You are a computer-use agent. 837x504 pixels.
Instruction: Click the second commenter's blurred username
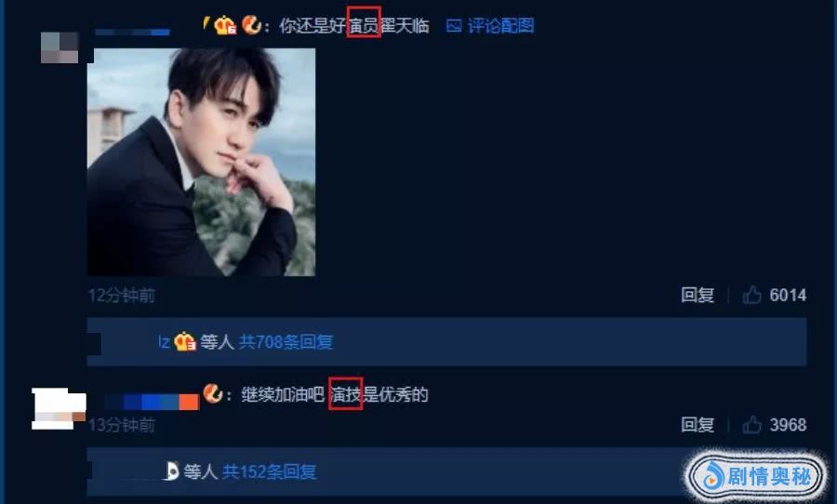coord(153,402)
